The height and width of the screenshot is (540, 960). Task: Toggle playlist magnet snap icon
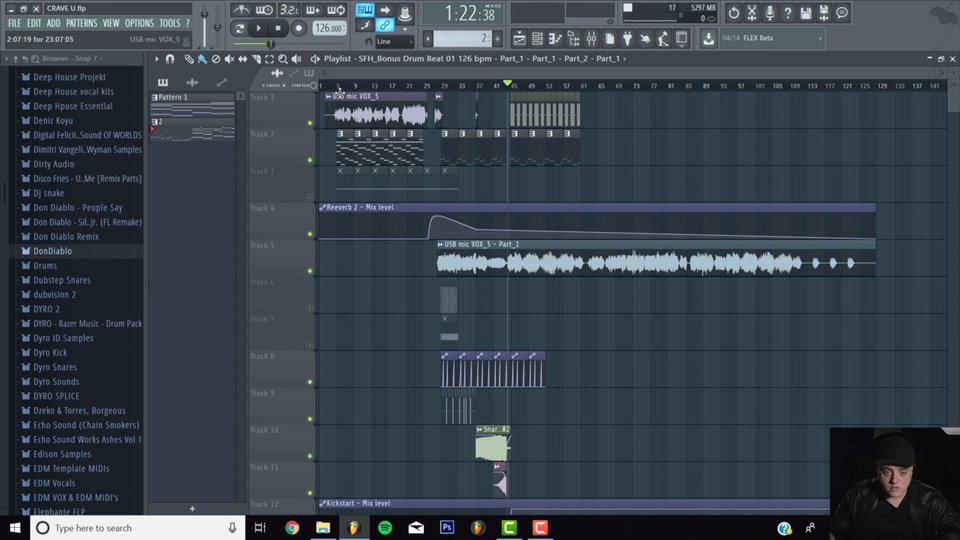[x=170, y=59]
